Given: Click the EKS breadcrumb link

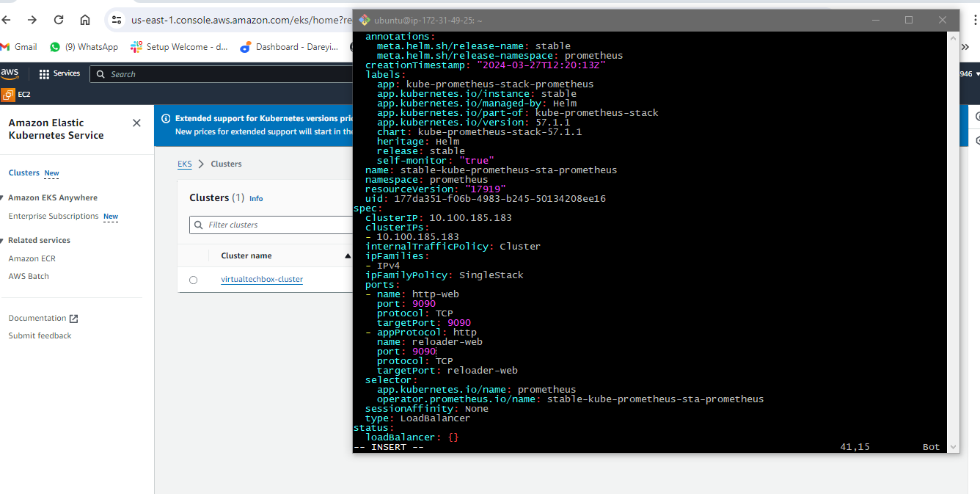Looking at the screenshot, I should click(x=184, y=164).
